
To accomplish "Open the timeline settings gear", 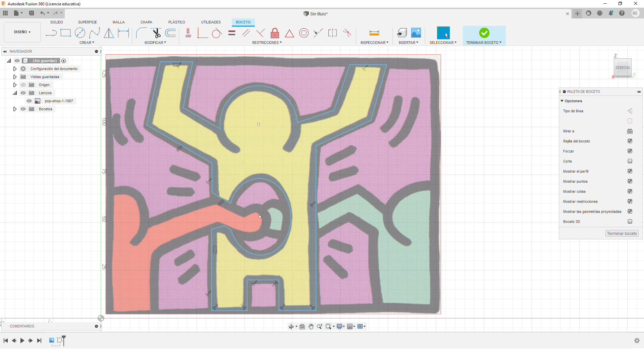I will tap(637, 341).
